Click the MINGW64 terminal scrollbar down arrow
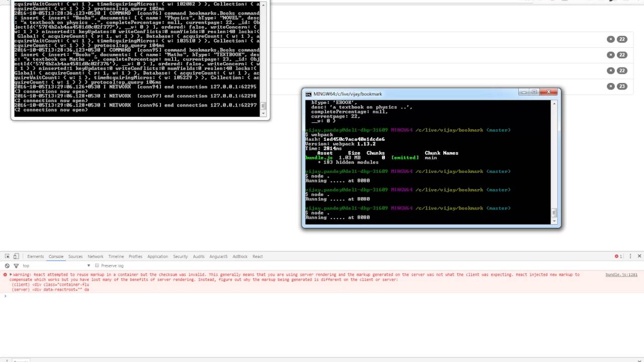 pos(554,221)
